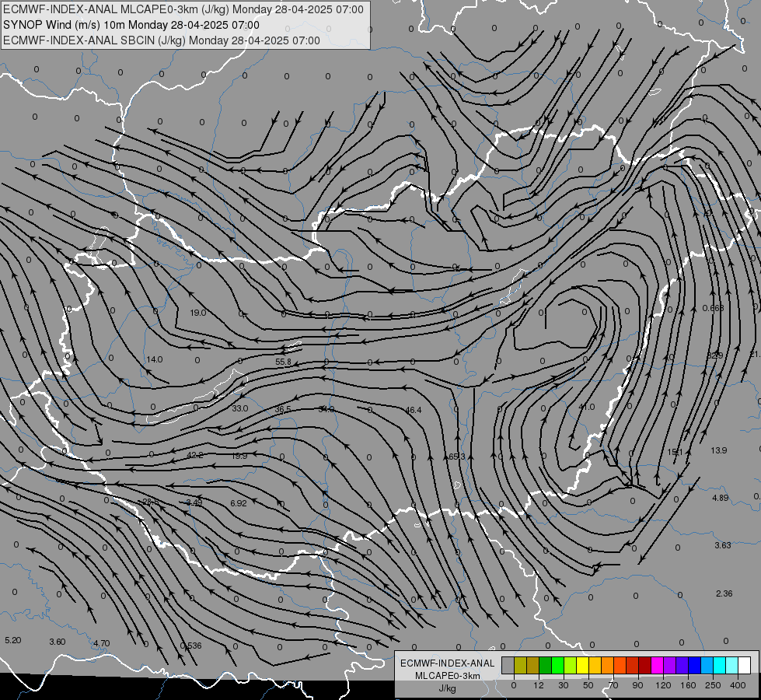The height and width of the screenshot is (700, 761).
Task: Click the map value 19.9
Action: point(239,456)
